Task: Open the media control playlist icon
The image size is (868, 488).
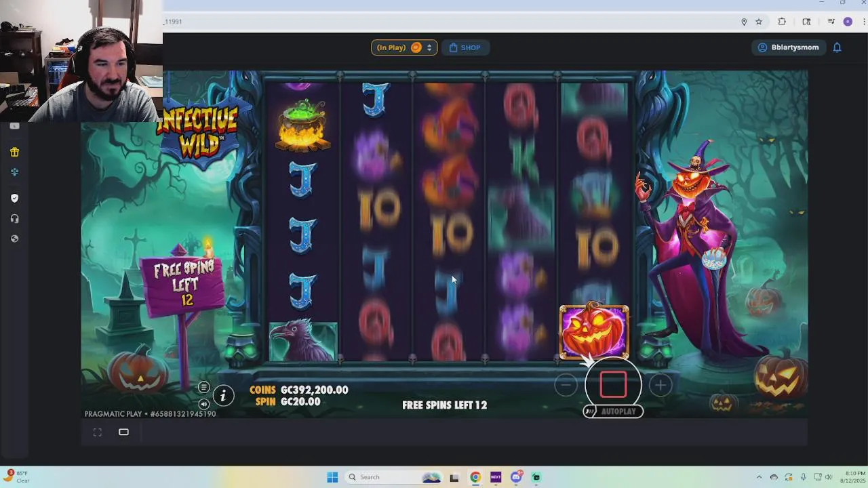Action: (831, 22)
